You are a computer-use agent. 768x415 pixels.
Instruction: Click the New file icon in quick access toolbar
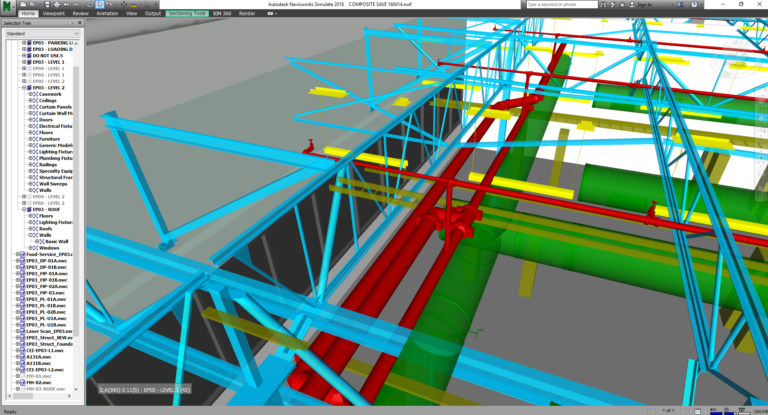[23, 4]
